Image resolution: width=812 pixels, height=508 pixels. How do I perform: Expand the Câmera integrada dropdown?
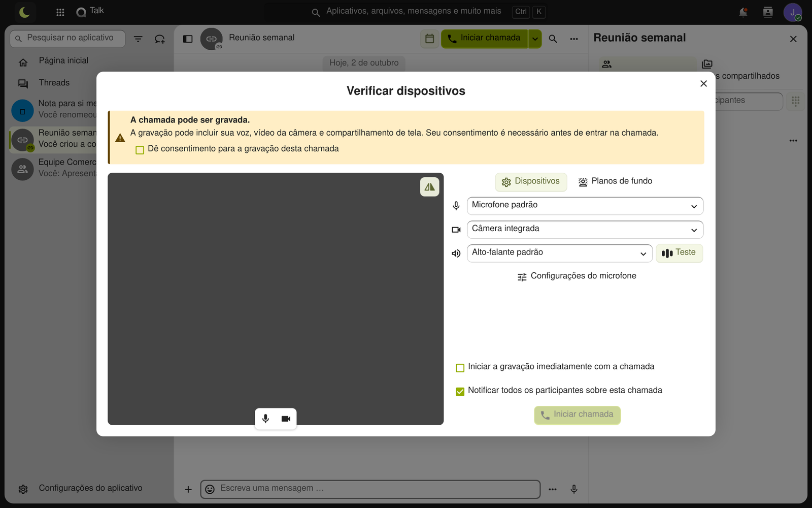coord(585,230)
